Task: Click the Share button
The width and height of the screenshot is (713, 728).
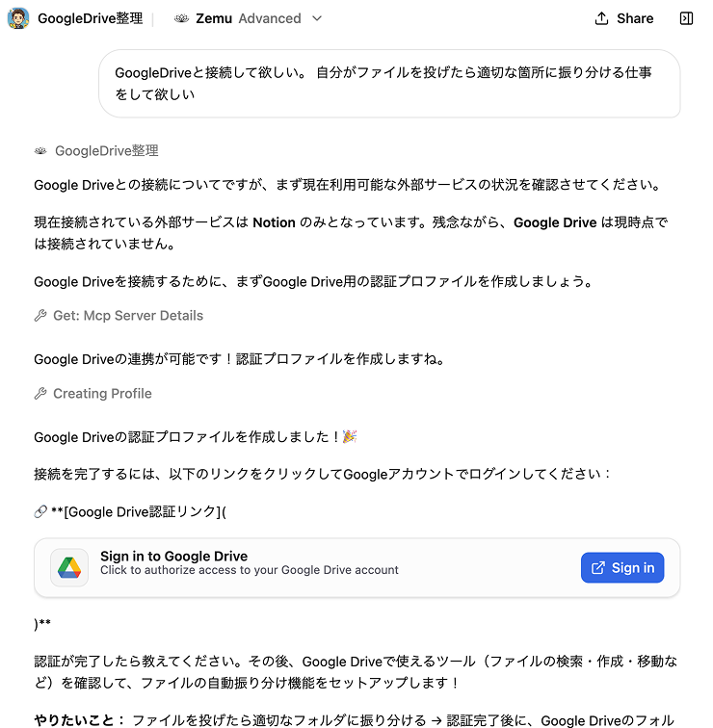Action: click(623, 18)
